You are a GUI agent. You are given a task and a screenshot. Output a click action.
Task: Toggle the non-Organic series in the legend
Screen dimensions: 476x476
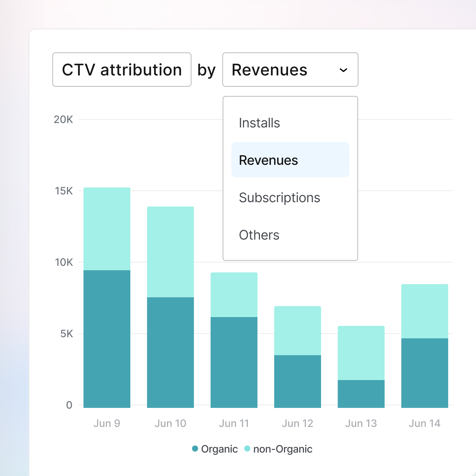coord(283,449)
